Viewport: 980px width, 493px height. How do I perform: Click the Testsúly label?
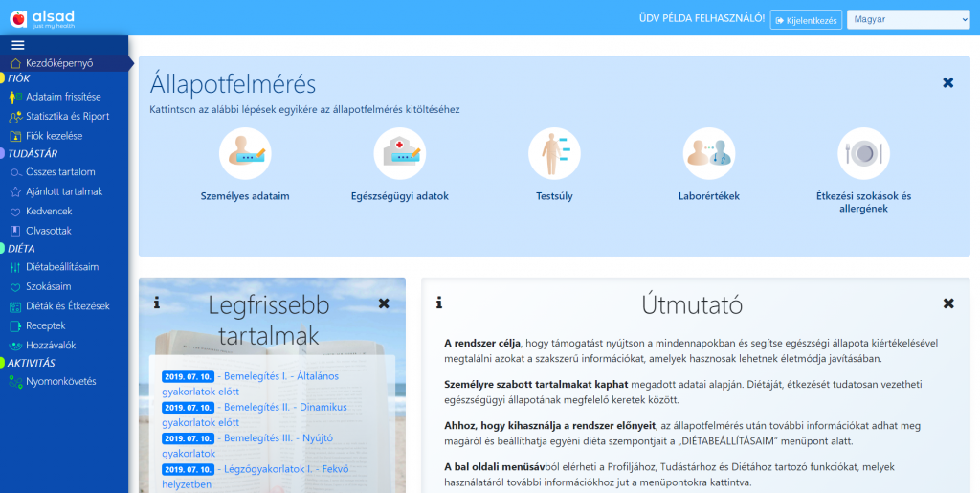click(x=554, y=196)
